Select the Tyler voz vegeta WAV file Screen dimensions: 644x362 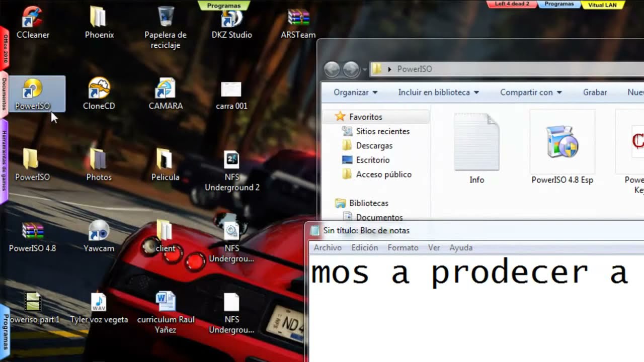click(x=99, y=308)
